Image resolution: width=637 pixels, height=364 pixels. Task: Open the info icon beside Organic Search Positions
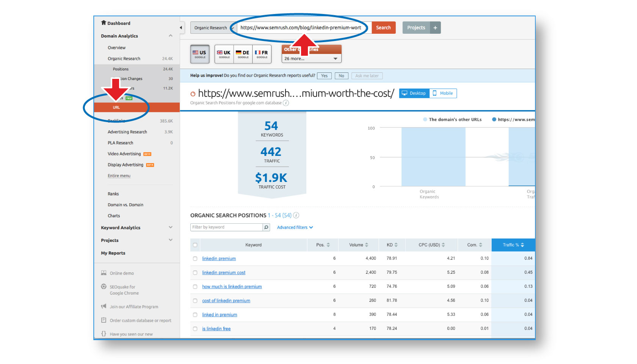(x=296, y=215)
